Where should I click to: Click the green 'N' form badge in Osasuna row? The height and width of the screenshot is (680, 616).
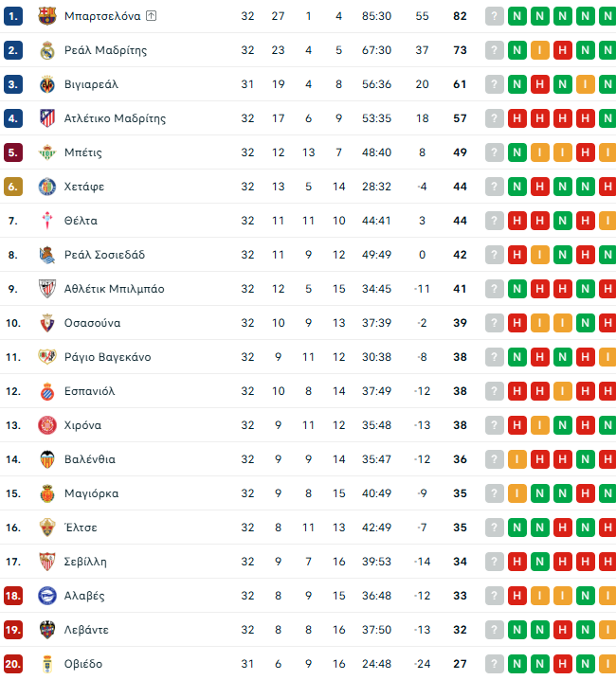coord(585,323)
